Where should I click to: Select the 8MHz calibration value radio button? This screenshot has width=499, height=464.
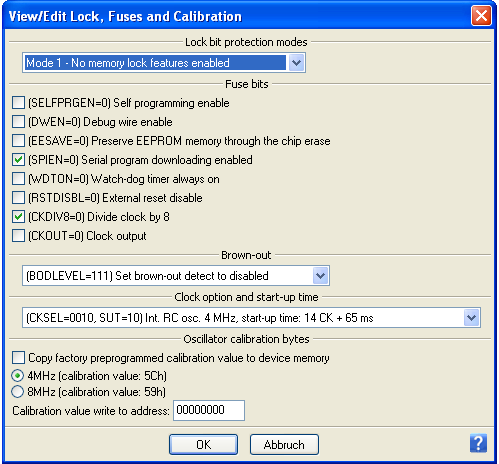point(17,392)
